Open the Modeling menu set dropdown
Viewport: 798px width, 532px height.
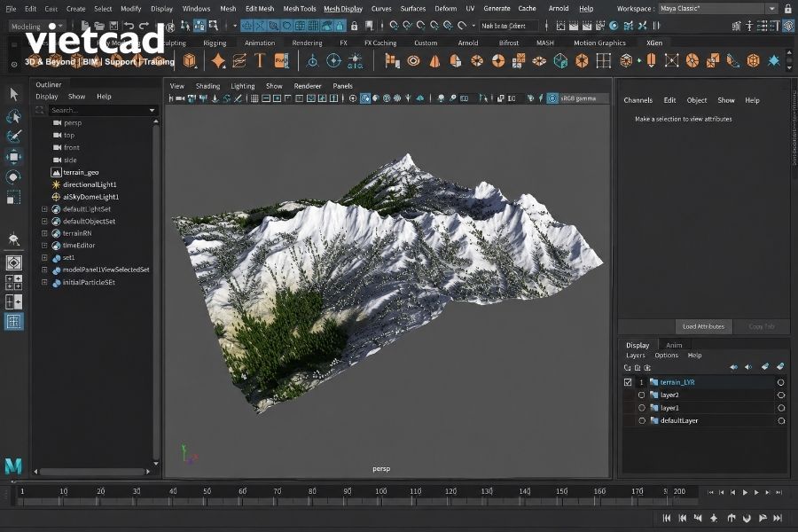[37, 26]
